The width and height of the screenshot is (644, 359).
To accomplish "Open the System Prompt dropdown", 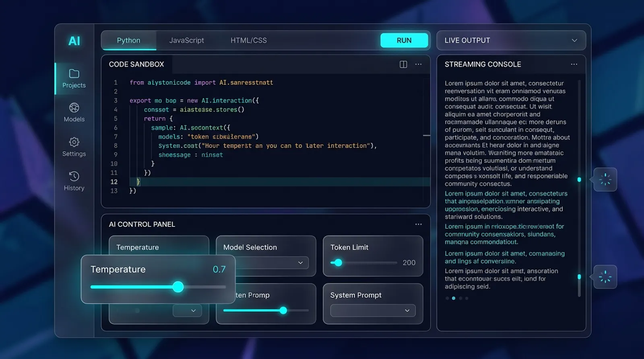I will (x=373, y=310).
